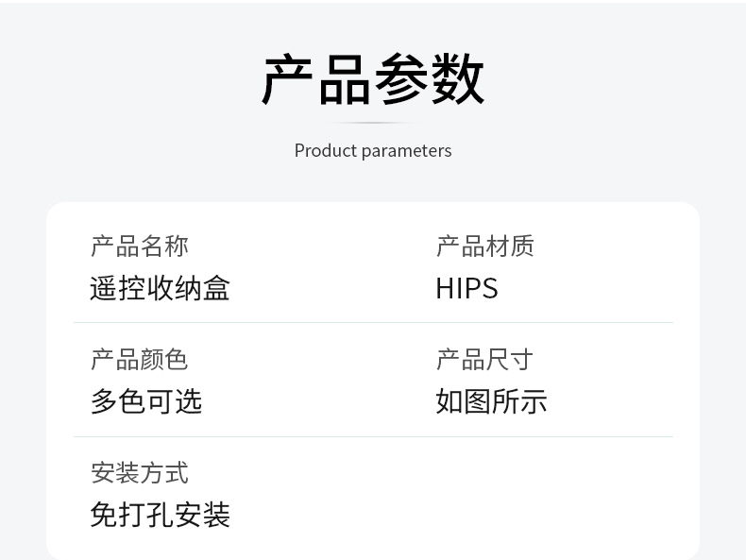746x560 pixels.
Task: Click the decorative line under the heading
Action: coord(373,123)
